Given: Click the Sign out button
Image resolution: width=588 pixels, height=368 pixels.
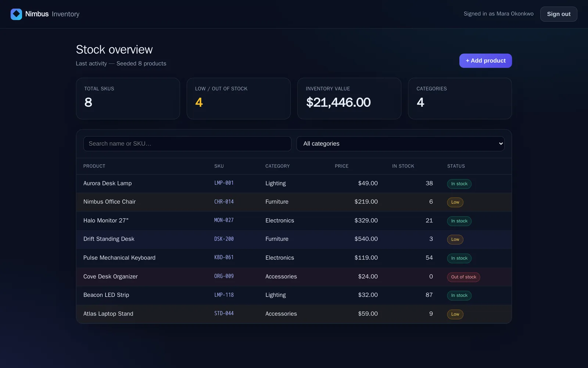Looking at the screenshot, I should click(559, 14).
